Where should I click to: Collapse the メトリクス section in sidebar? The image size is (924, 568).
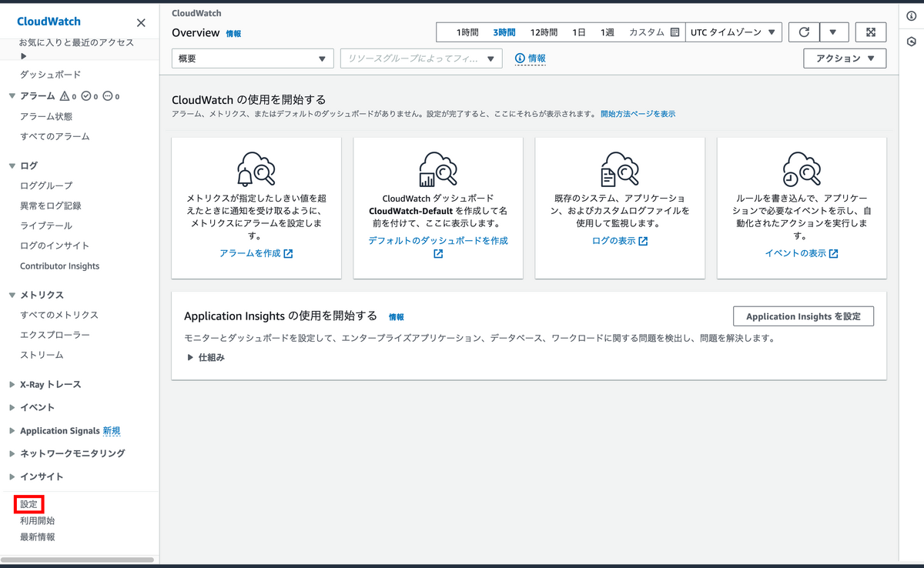(12, 295)
